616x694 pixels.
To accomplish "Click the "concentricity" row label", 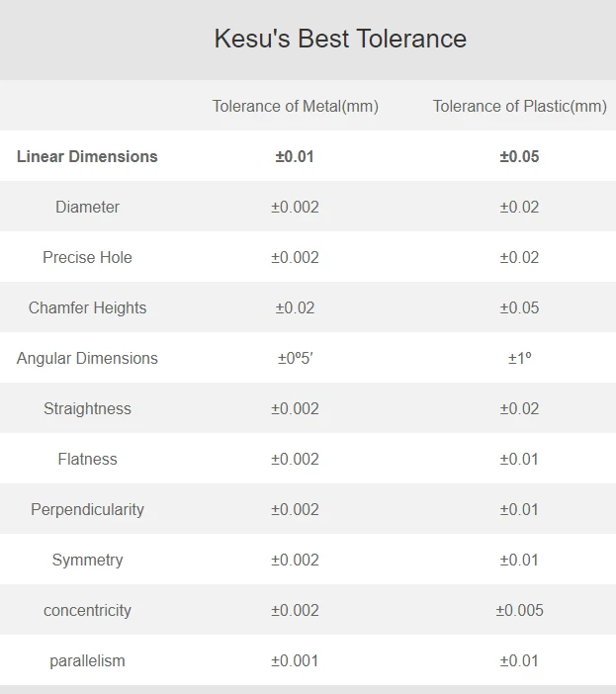I will [x=87, y=610].
